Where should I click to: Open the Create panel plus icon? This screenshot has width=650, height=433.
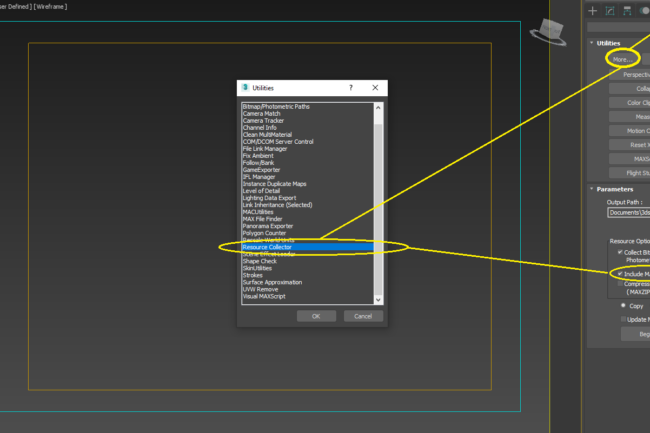(x=592, y=11)
